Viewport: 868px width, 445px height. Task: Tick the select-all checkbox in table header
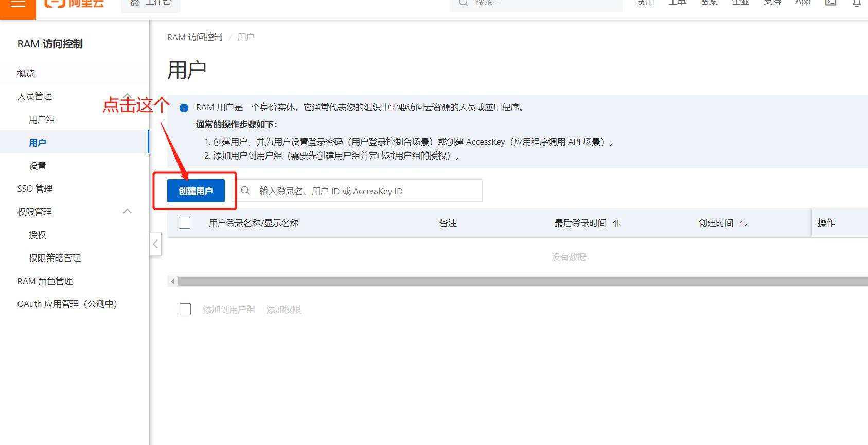point(184,222)
